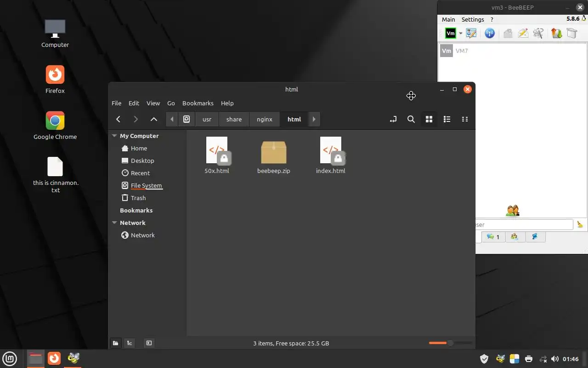Open the Edit menu
The height and width of the screenshot is (368, 588).
[134, 103]
